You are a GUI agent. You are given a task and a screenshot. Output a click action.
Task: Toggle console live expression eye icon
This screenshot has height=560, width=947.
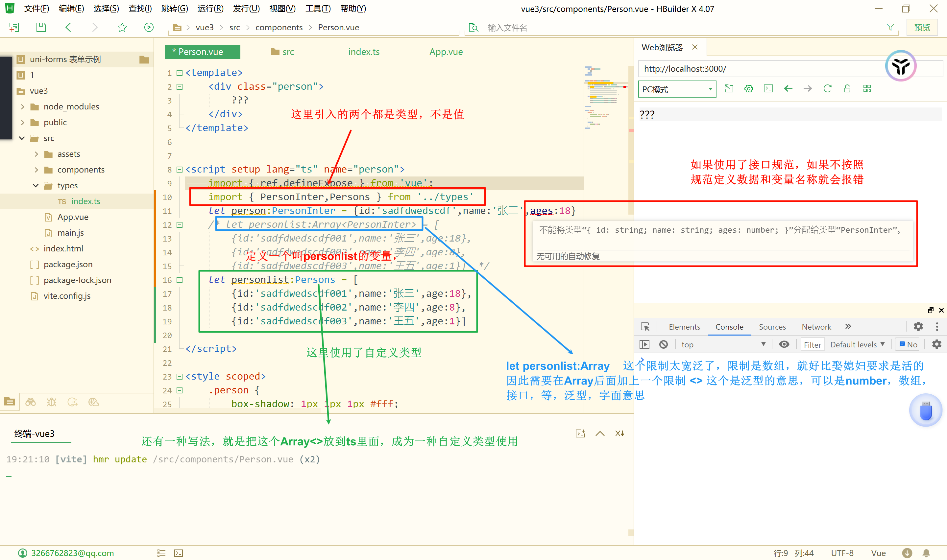784,344
